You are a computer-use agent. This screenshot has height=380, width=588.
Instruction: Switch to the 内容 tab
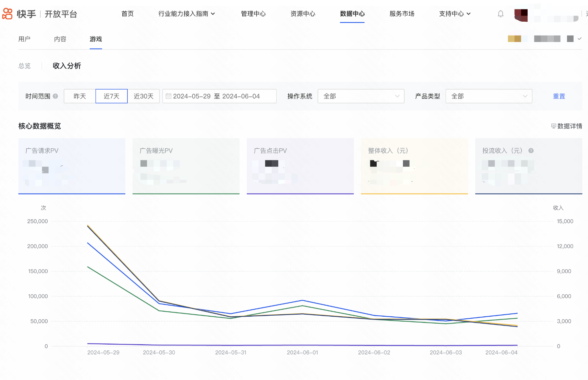pyautogui.click(x=60, y=39)
